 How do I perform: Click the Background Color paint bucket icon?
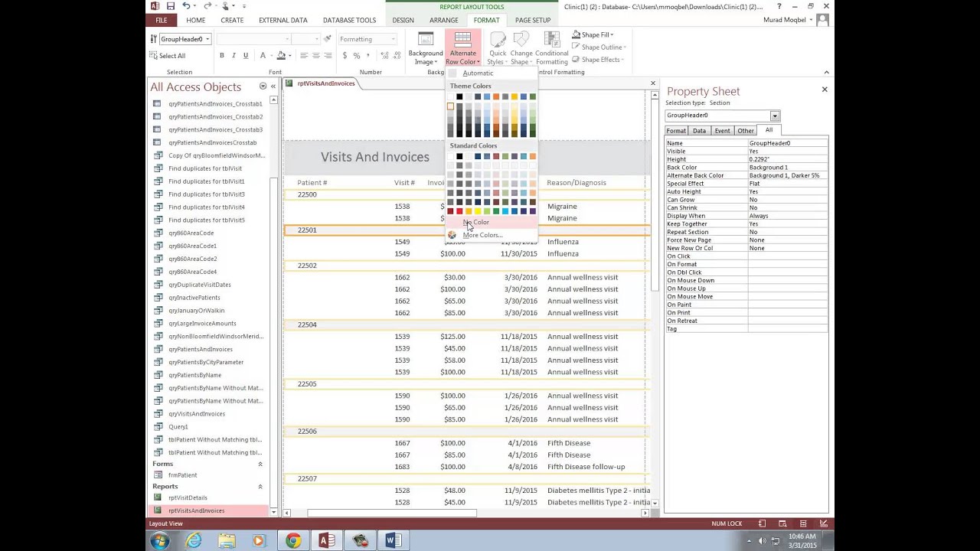281,56
